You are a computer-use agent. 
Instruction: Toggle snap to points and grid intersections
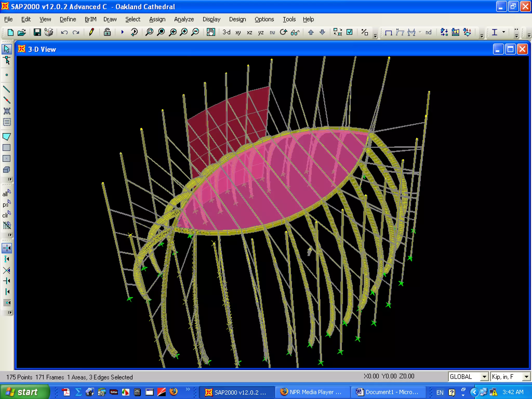tap(6, 248)
